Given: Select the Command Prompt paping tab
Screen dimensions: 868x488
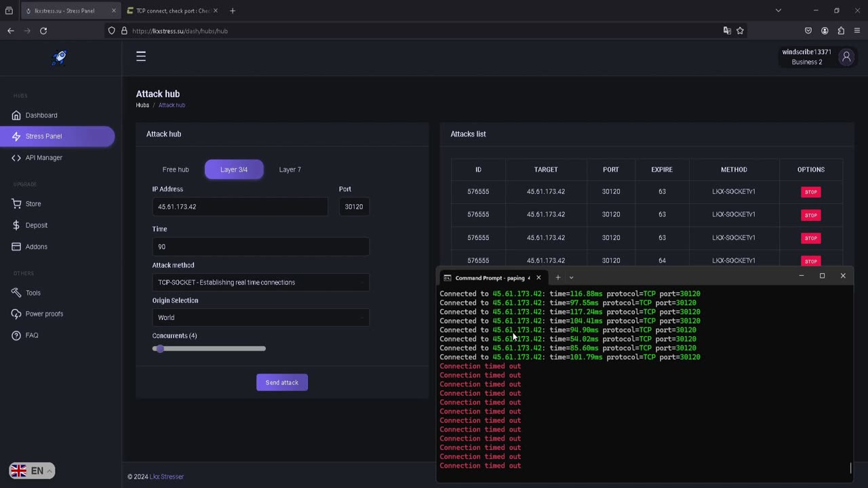Looking at the screenshot, I should pos(492,277).
